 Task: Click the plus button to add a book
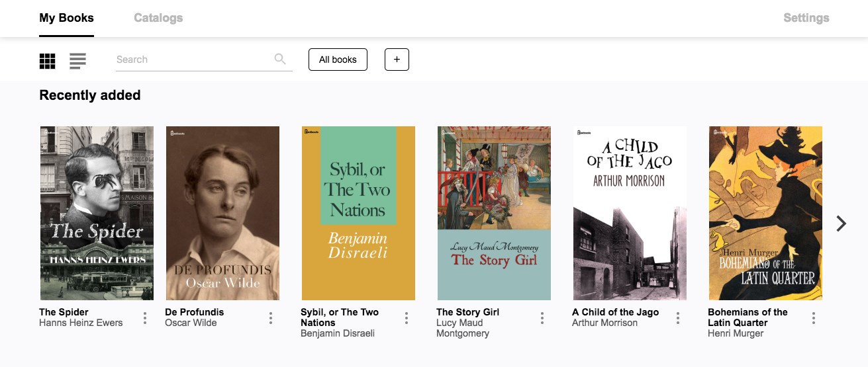tap(397, 60)
